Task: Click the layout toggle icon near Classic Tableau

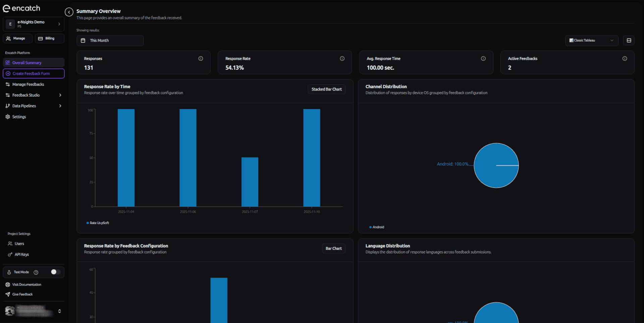Action: click(629, 40)
